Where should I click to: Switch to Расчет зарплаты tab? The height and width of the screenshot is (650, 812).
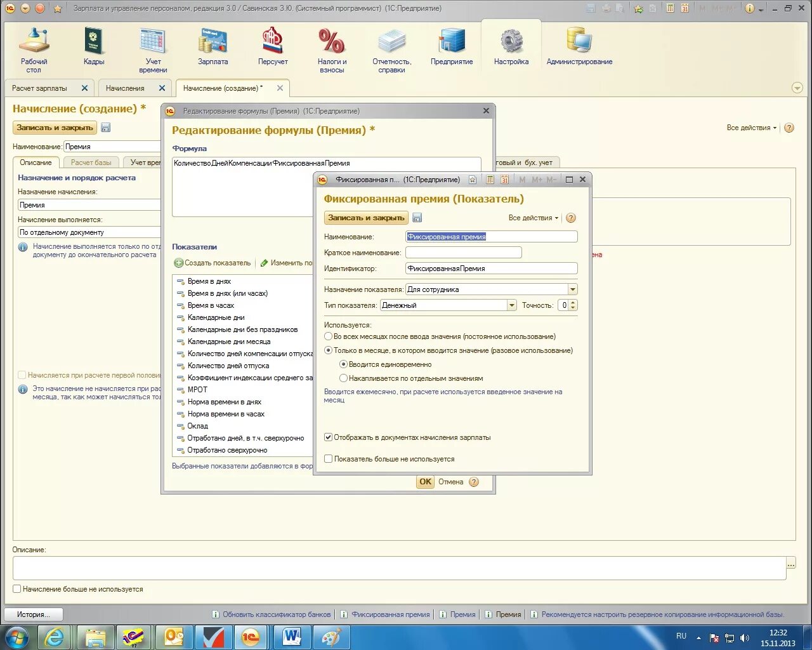pyautogui.click(x=39, y=88)
